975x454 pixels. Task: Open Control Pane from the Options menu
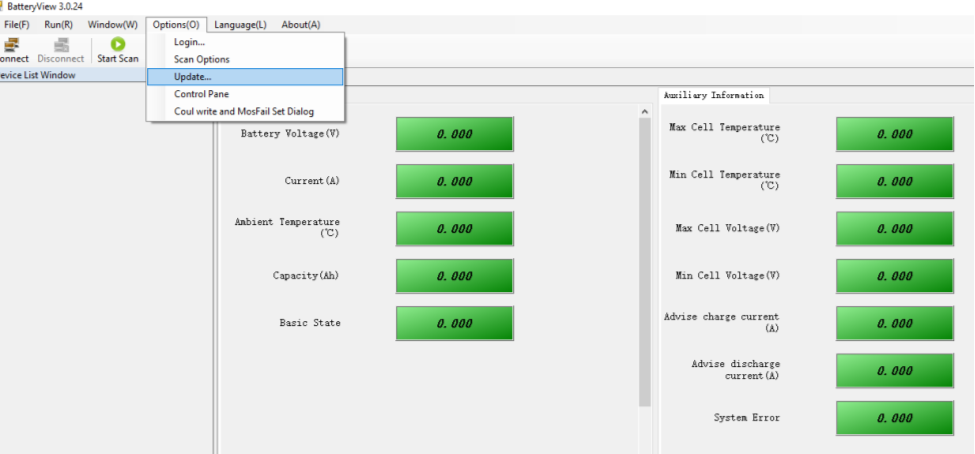pos(201,94)
